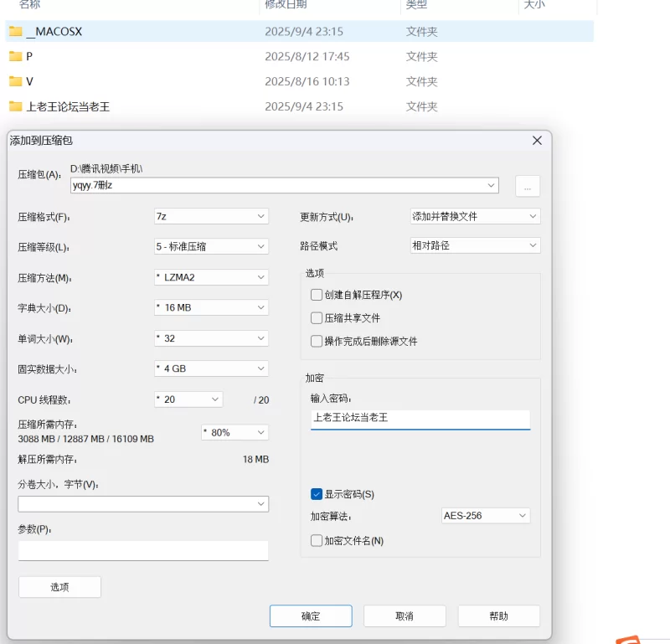
Task: Enable 加密文件名(N) checkbox
Action: pyautogui.click(x=317, y=541)
